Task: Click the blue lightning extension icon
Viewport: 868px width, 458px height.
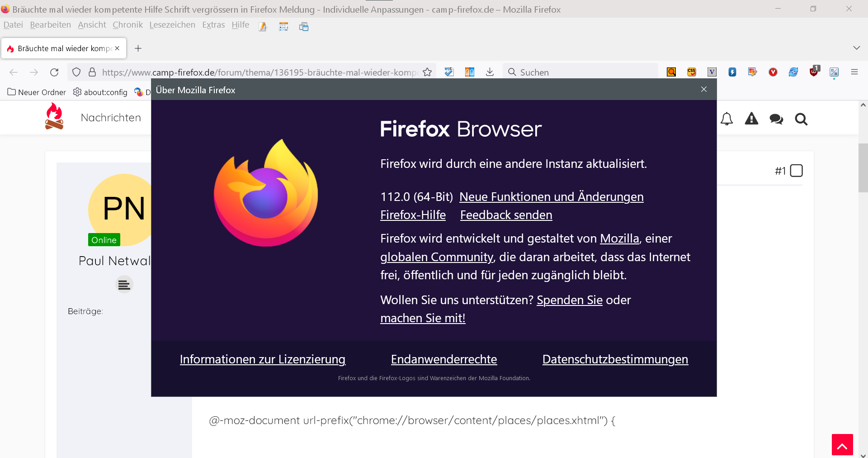Action: (x=732, y=72)
